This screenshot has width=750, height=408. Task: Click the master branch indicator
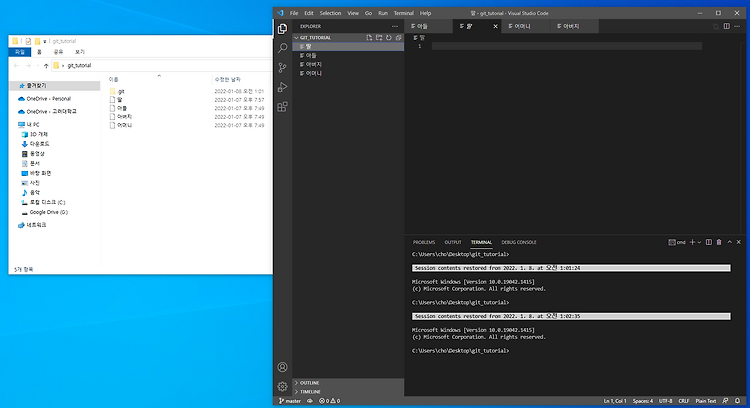[x=290, y=401]
